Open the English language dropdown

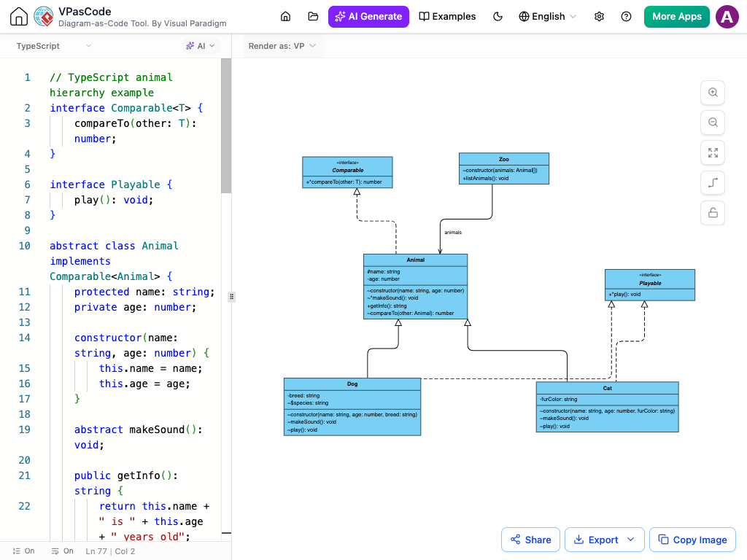(547, 17)
